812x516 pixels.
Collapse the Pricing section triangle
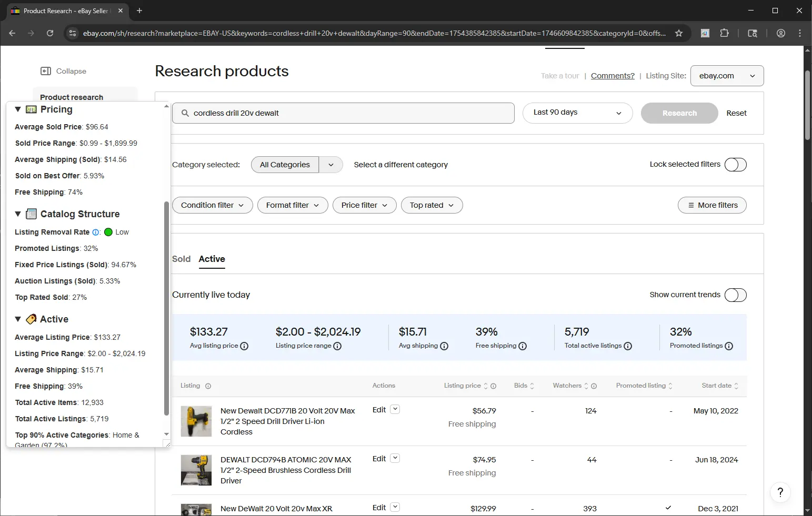[18, 109]
